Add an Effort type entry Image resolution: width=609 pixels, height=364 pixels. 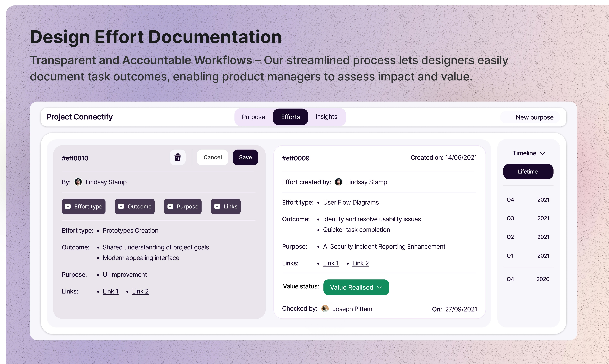click(x=83, y=207)
